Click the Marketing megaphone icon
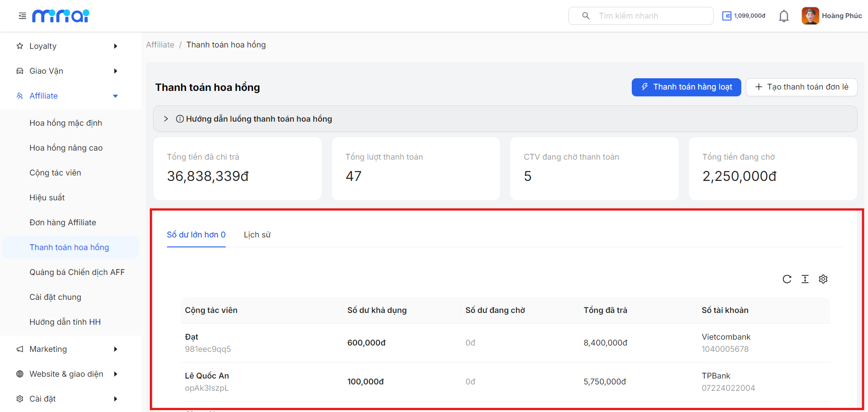This screenshot has height=412, width=868. tap(20, 349)
